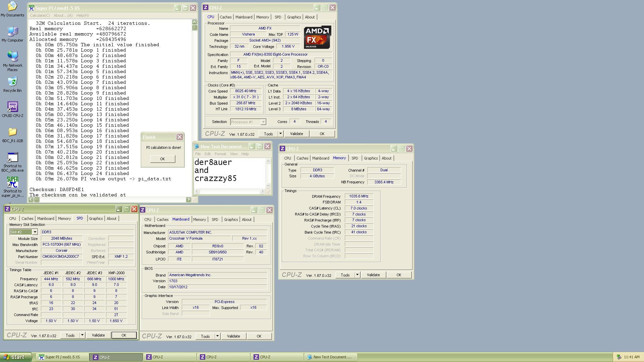The image size is (644, 362).
Task: Click CPU-Z Mainboard window title bar icon
Action: point(143,210)
